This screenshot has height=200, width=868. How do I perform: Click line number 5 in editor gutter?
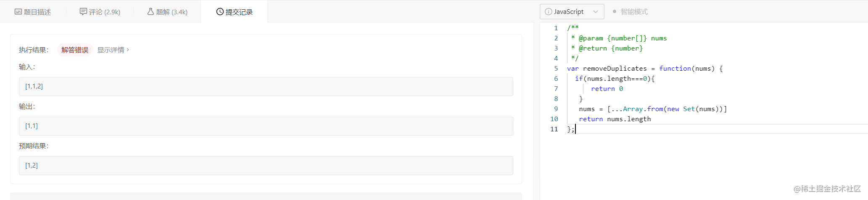556,69
